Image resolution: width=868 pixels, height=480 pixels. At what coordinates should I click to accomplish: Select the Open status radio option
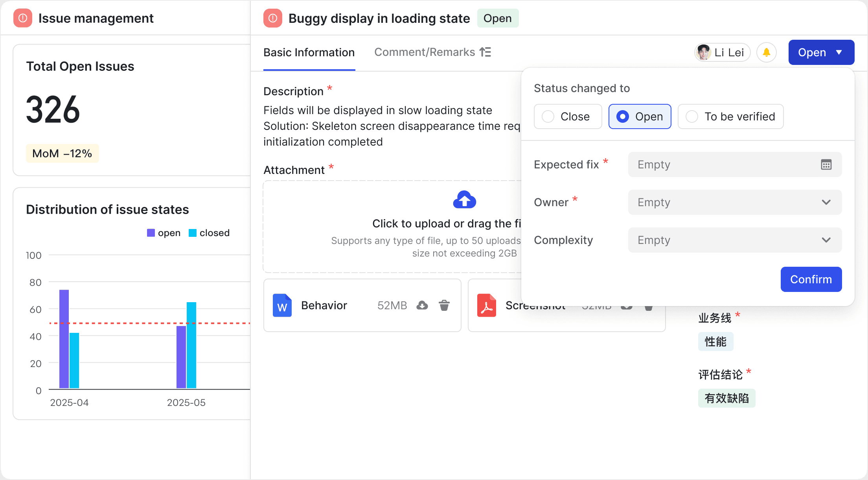(623, 116)
